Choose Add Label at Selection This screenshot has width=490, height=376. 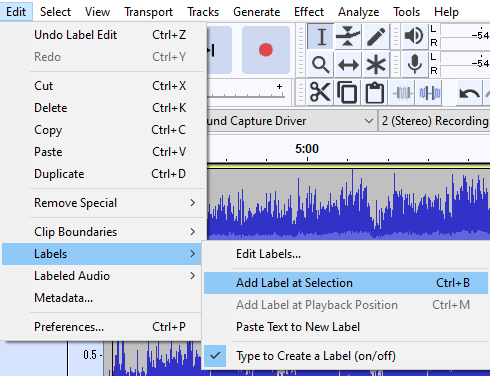click(346, 283)
